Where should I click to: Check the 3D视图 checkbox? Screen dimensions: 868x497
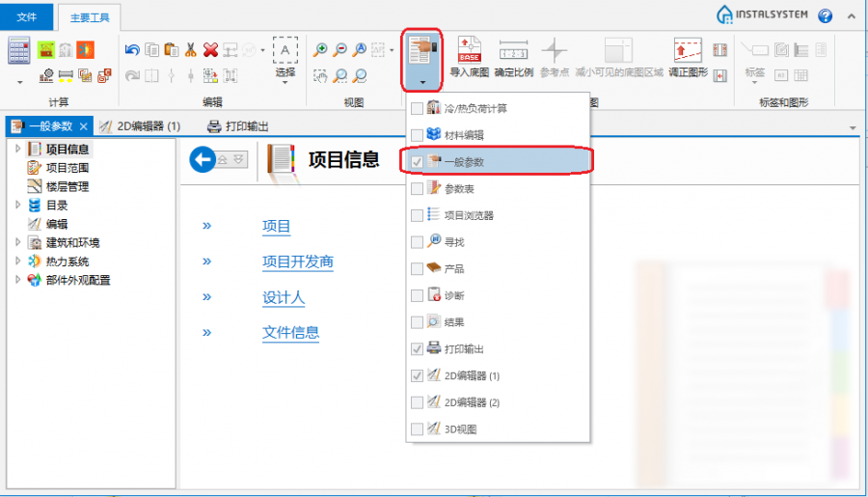(417, 428)
